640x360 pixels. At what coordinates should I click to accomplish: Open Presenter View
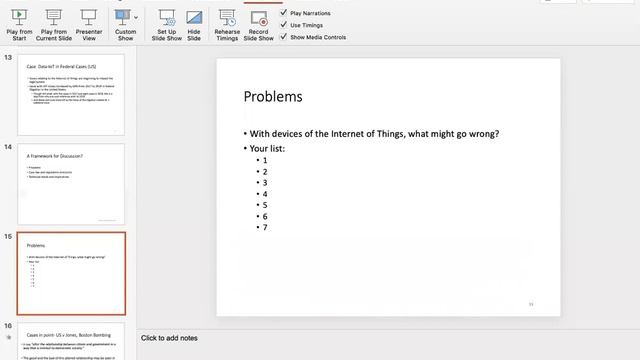(89, 25)
